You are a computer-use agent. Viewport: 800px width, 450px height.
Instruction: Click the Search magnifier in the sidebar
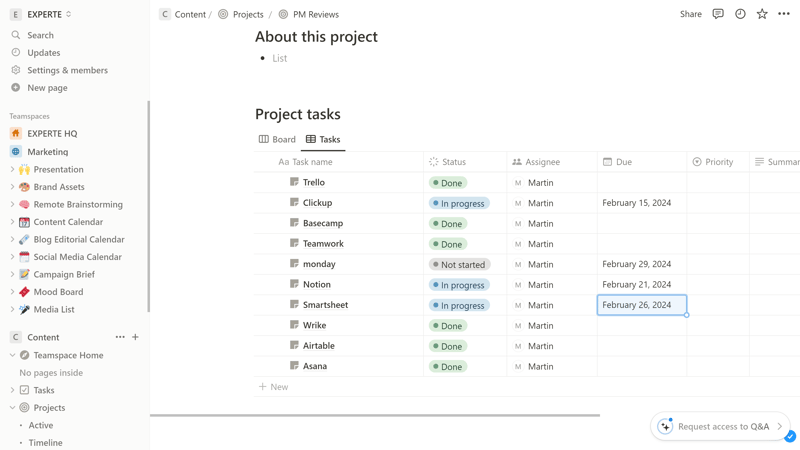tap(16, 35)
